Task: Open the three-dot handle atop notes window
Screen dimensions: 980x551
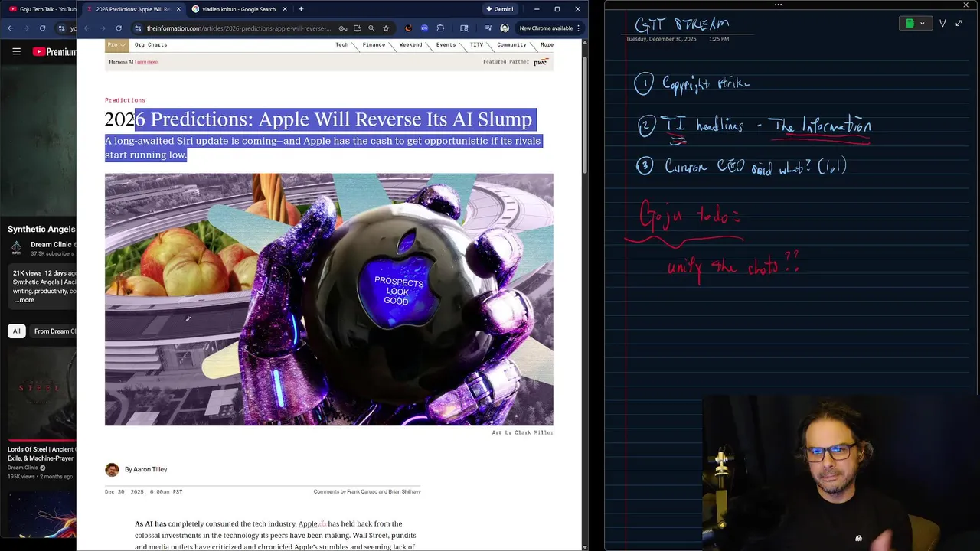Action: pos(778,5)
